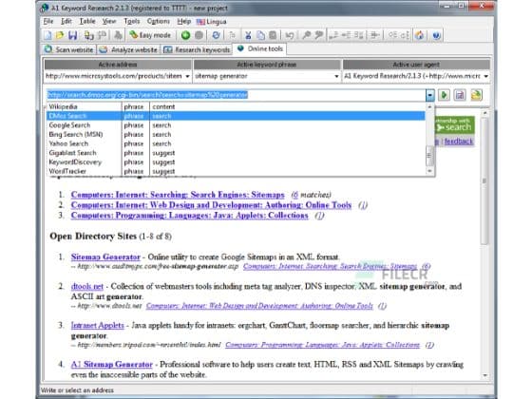Screen dimensions: 532x399
Task: Open the Edit menu
Action: click(66, 21)
